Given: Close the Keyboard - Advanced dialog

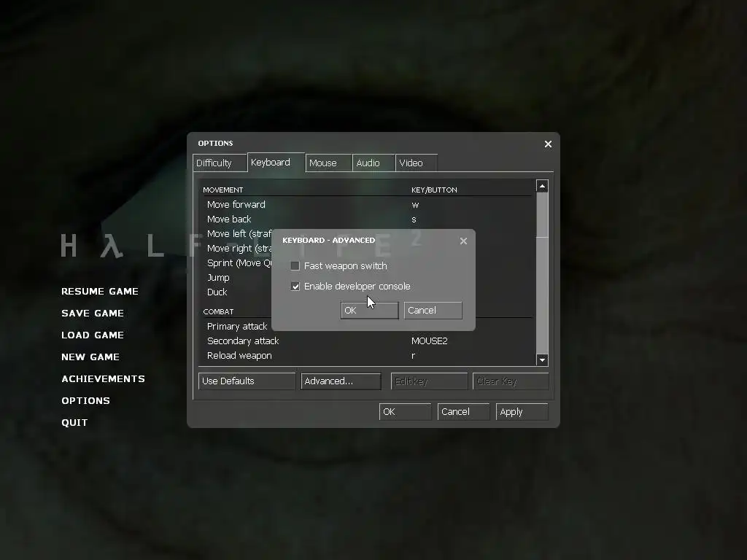Looking at the screenshot, I should click(x=463, y=241).
